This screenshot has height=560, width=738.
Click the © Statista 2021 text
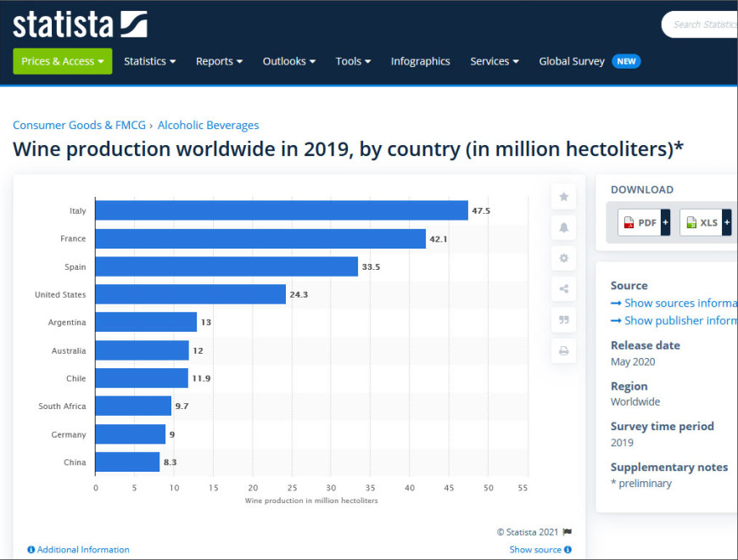point(527,532)
